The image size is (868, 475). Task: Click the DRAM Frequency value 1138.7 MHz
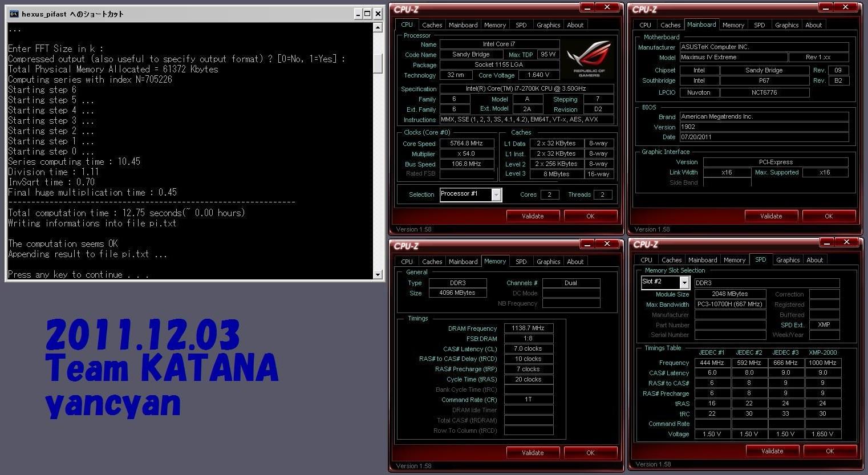point(529,328)
